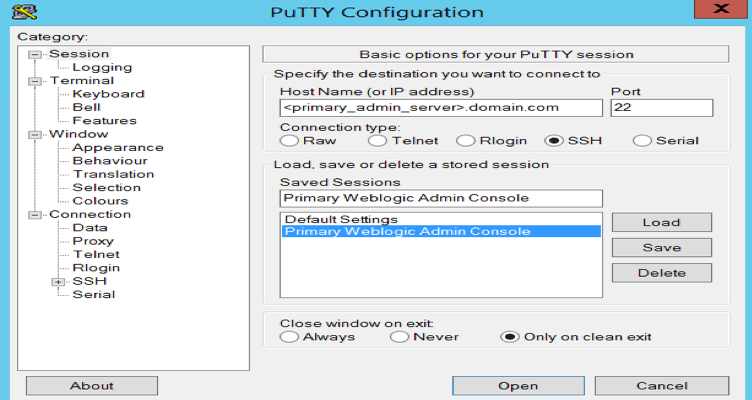This screenshot has width=752, height=400.
Task: Collapse the Connection category node
Action: pos(36,215)
